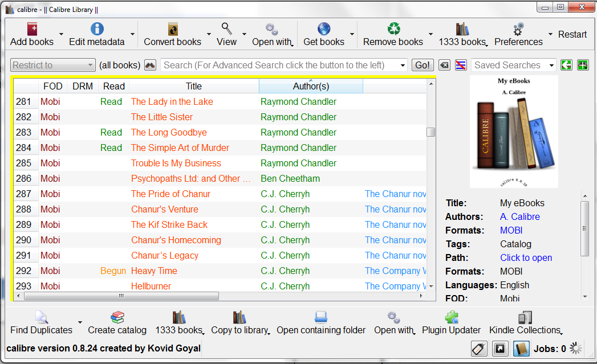
Task: Click Remove books recycle icon
Action: [x=393, y=29]
